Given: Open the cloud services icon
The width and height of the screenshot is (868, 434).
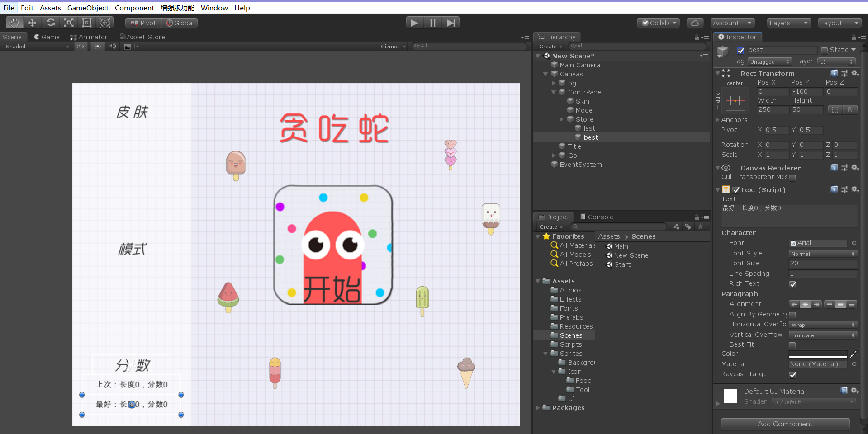Looking at the screenshot, I should (x=695, y=23).
